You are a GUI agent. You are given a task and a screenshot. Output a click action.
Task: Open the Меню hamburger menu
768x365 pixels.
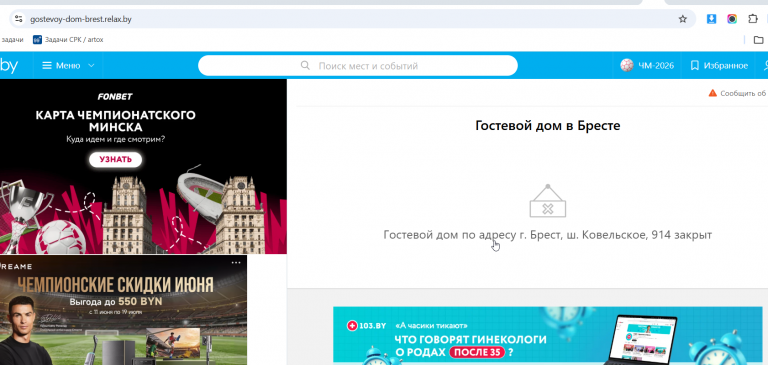point(68,66)
